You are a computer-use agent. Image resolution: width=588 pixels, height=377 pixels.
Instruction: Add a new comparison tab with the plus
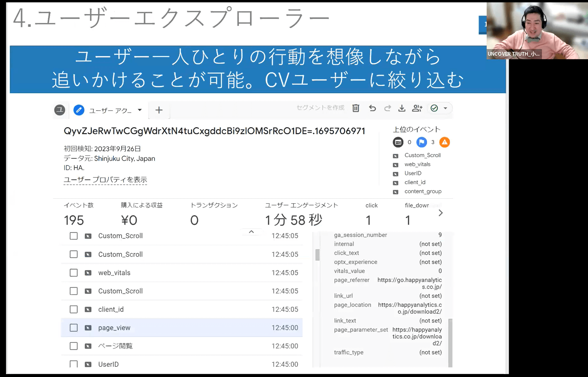[x=159, y=110]
